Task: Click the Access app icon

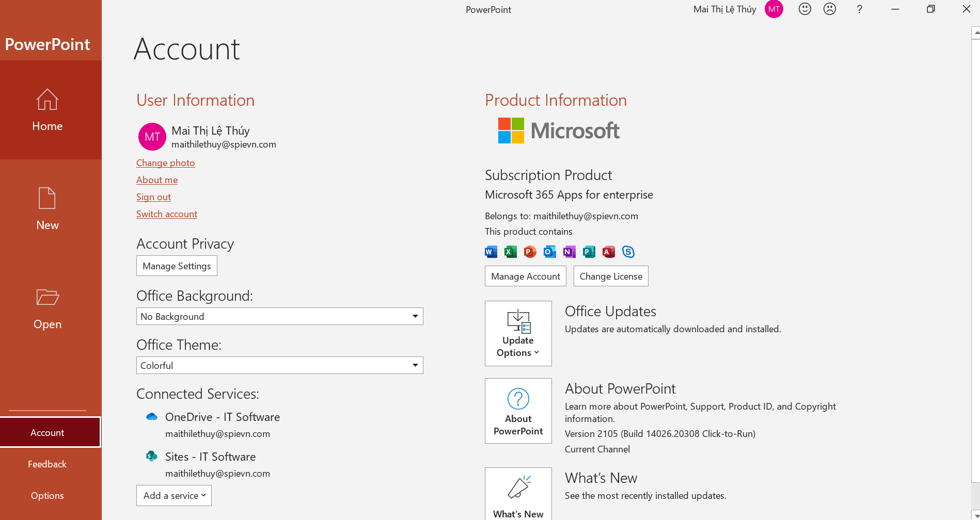Action: point(609,252)
